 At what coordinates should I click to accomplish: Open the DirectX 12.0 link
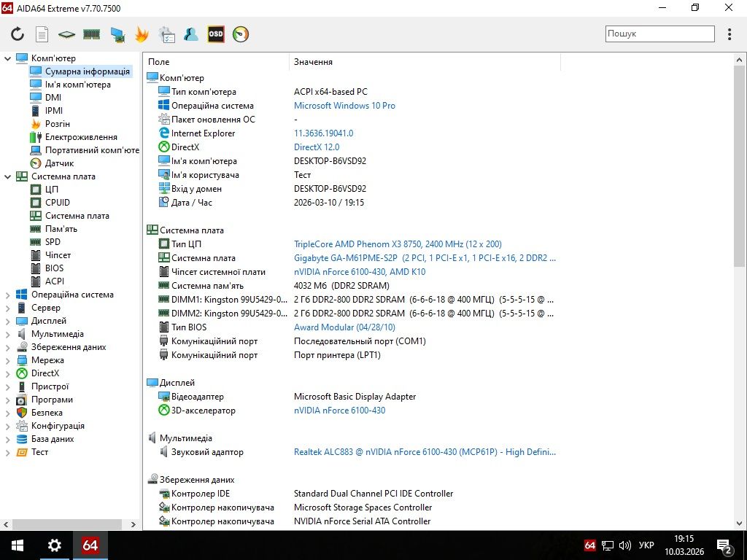tap(317, 147)
